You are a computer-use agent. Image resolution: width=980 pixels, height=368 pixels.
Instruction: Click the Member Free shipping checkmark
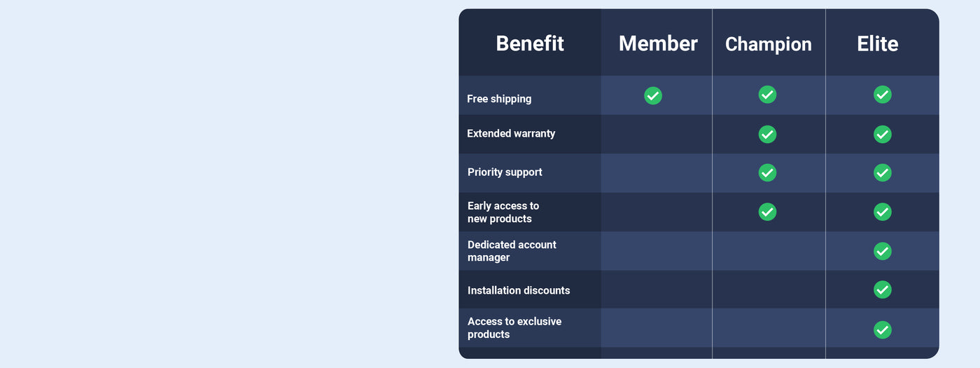653,95
